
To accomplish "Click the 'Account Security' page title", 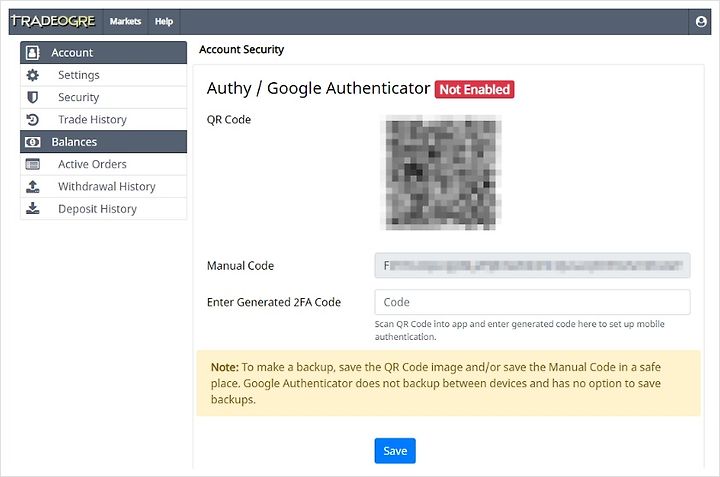I will pyautogui.click(x=242, y=50).
